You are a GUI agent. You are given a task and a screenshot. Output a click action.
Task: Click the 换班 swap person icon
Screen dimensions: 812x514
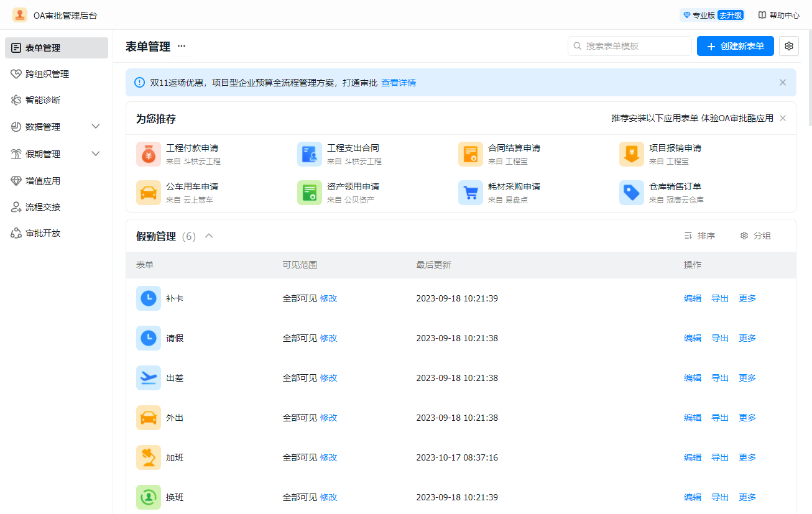[x=149, y=497]
